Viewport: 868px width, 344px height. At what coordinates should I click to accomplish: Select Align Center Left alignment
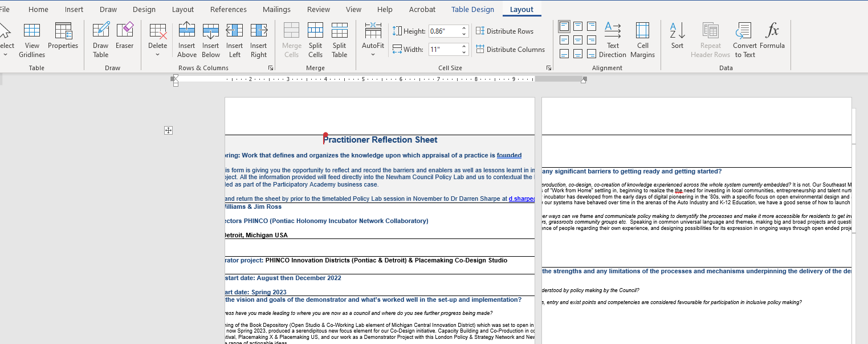pos(564,40)
